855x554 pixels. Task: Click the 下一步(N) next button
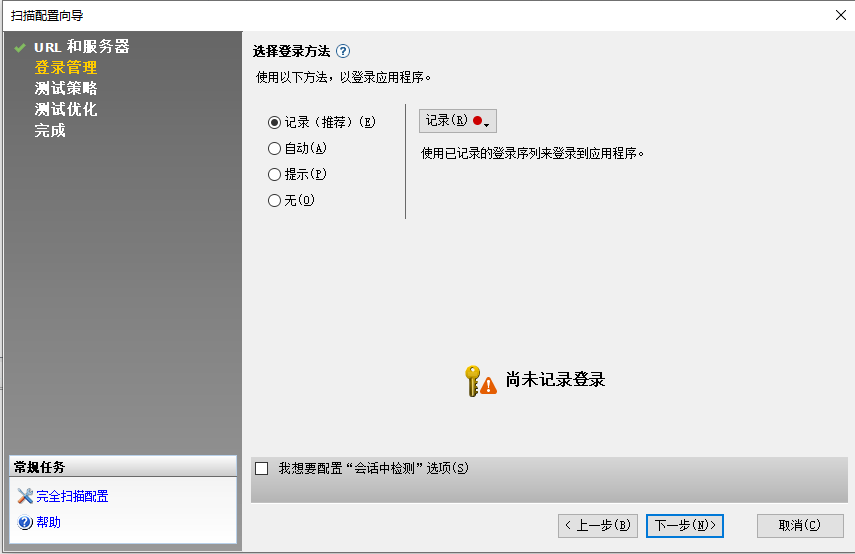(x=685, y=526)
